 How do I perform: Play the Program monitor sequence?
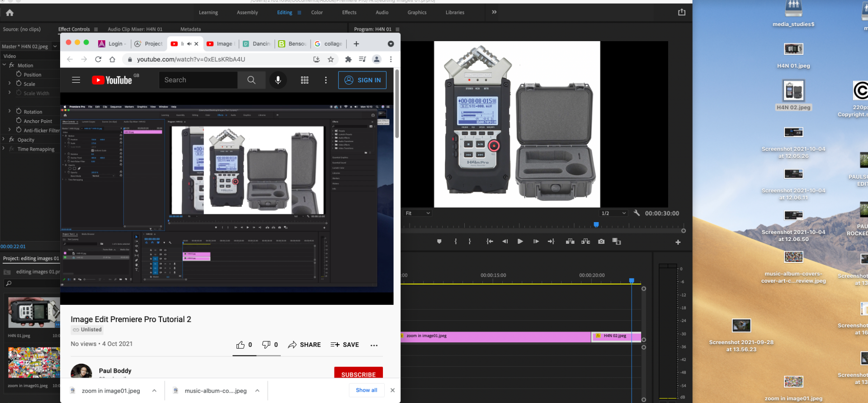click(x=520, y=242)
